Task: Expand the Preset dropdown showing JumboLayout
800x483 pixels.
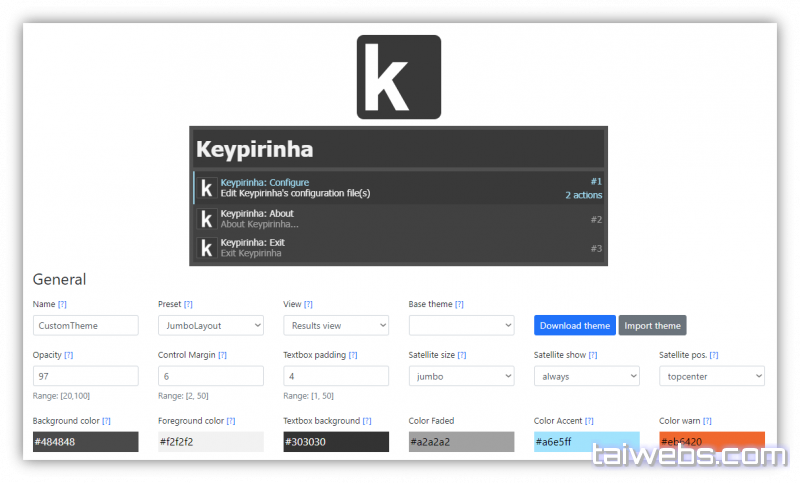Action: click(211, 325)
